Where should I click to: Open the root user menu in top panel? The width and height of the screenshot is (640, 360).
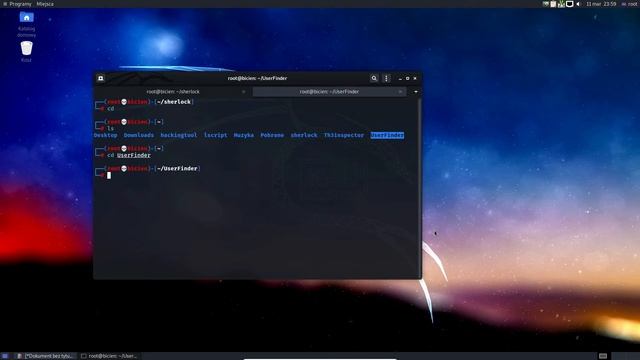(630, 4)
